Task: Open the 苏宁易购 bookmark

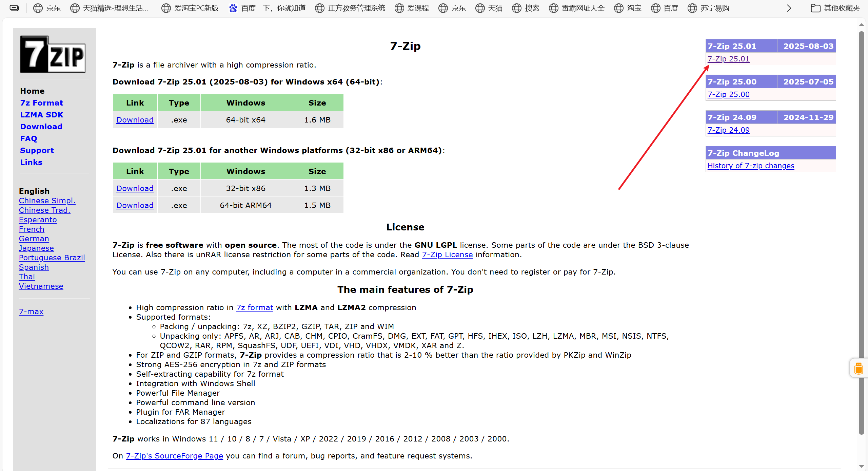Action: [x=709, y=8]
